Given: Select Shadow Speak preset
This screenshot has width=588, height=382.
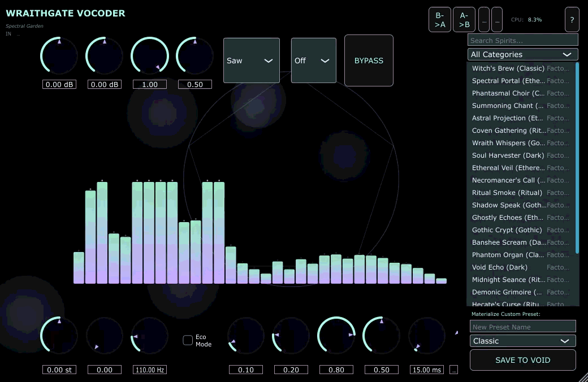Looking at the screenshot, I should pos(521,205).
